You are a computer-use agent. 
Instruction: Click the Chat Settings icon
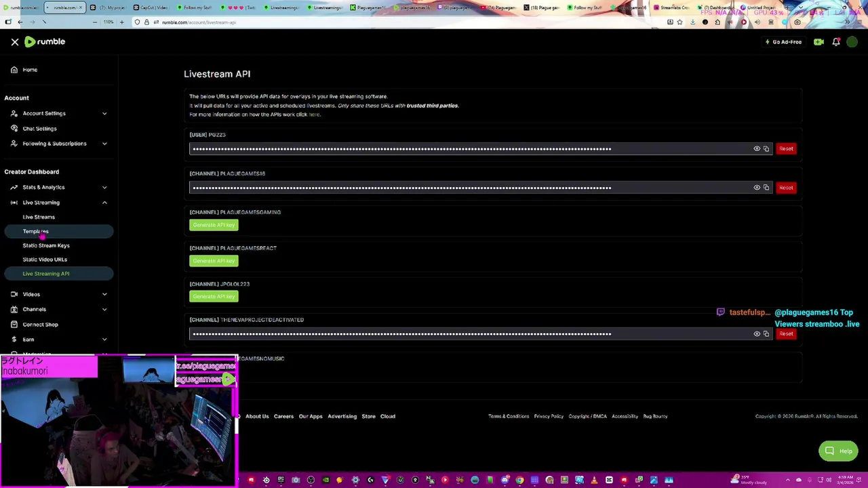(14, 129)
